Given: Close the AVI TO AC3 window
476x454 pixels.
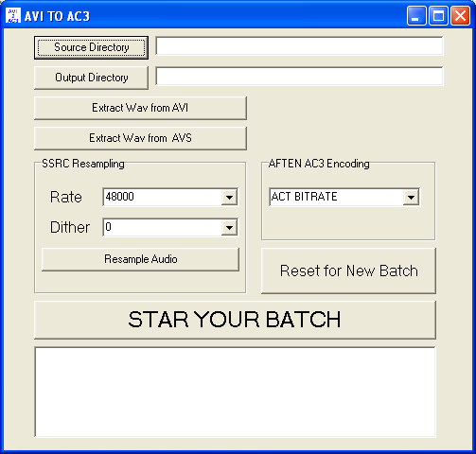Looking at the screenshot, I should click(x=460, y=15).
